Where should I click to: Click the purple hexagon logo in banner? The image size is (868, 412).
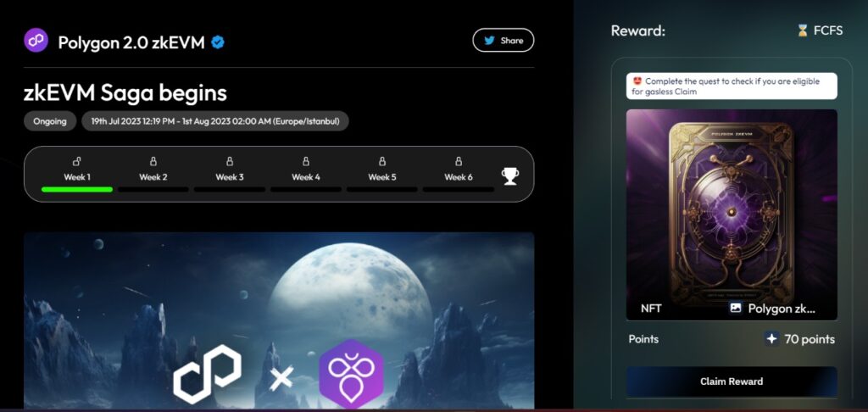(x=352, y=375)
